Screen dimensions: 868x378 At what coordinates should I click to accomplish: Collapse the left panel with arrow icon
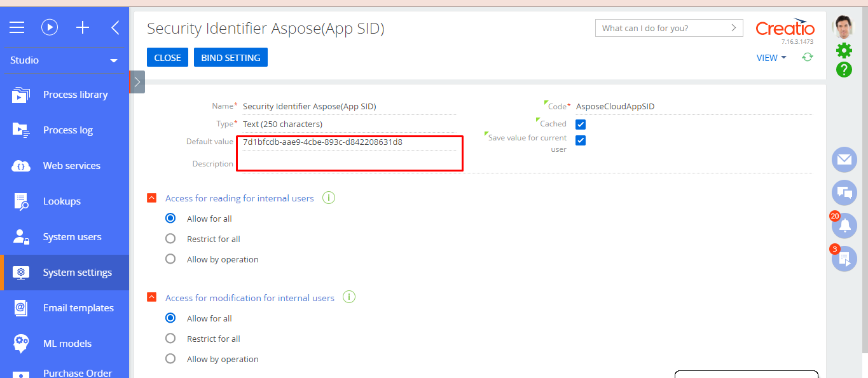[115, 27]
